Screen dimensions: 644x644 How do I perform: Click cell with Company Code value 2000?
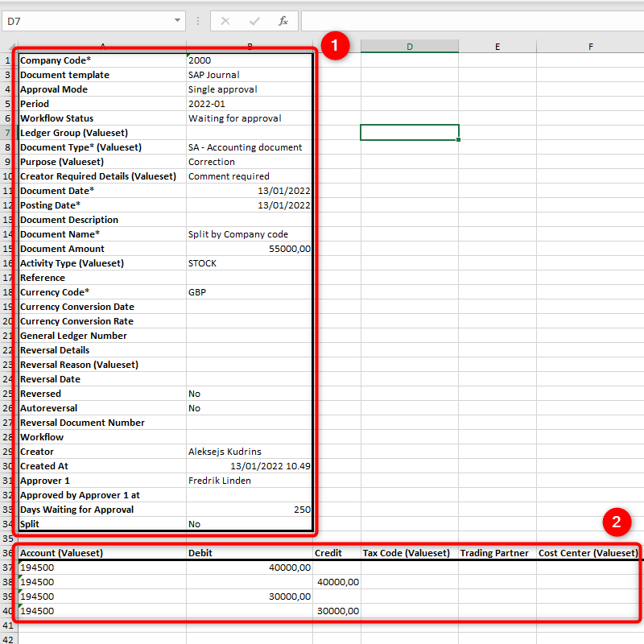pos(249,60)
